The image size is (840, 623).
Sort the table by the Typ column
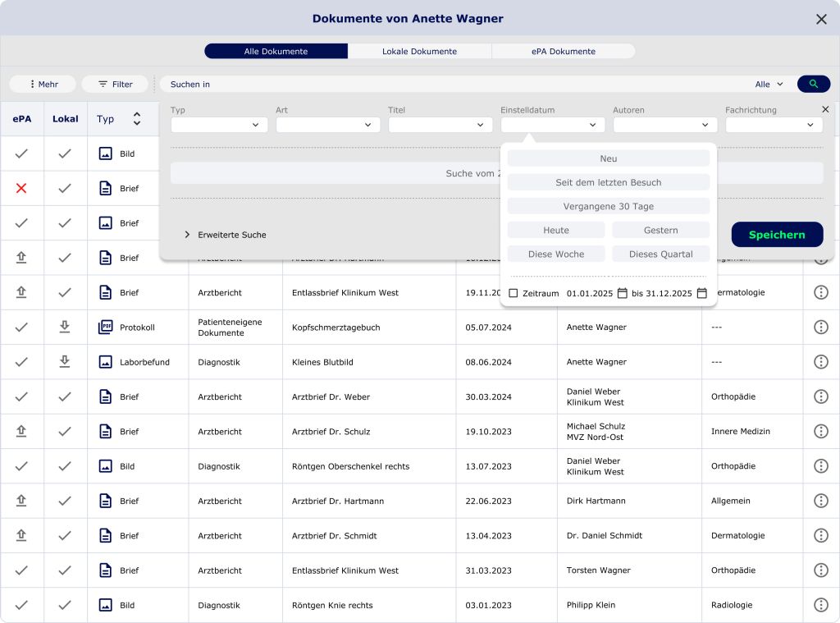pyautogui.click(x=136, y=119)
